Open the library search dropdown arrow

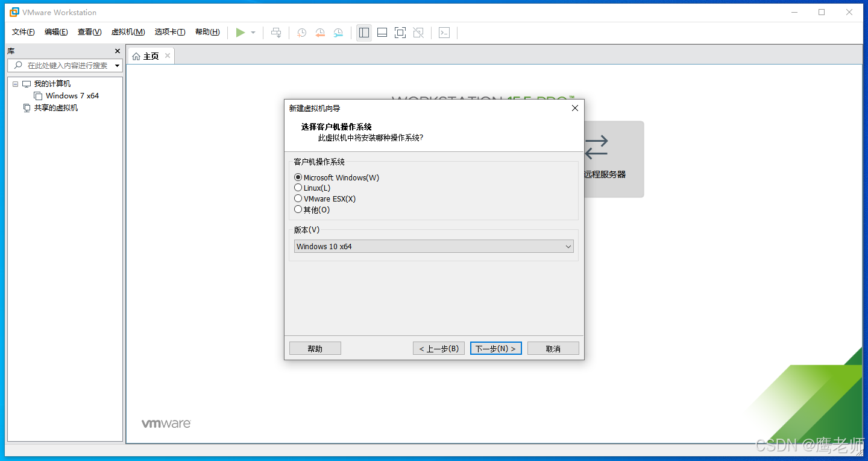tap(117, 65)
